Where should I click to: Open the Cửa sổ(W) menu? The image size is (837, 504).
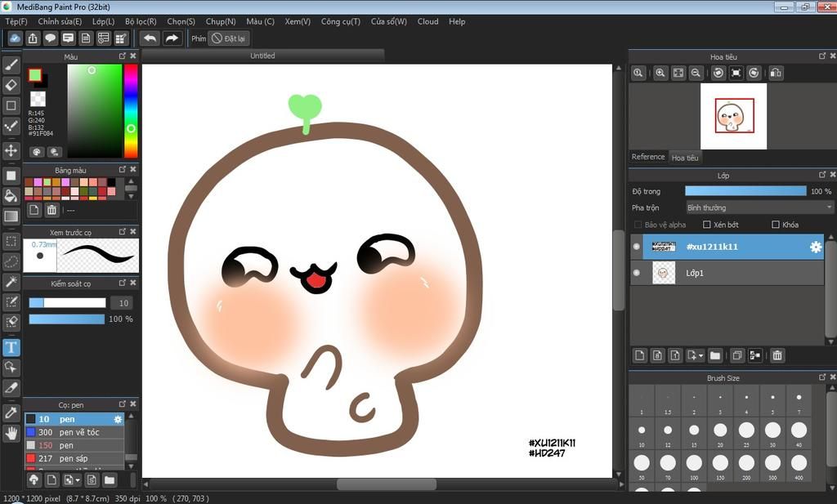388,21
